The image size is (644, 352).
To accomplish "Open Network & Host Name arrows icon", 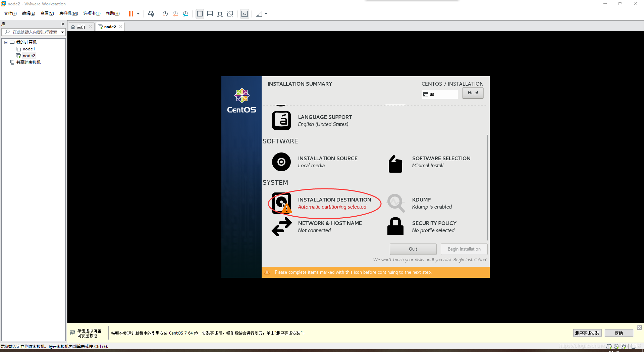I will pyautogui.click(x=282, y=227).
